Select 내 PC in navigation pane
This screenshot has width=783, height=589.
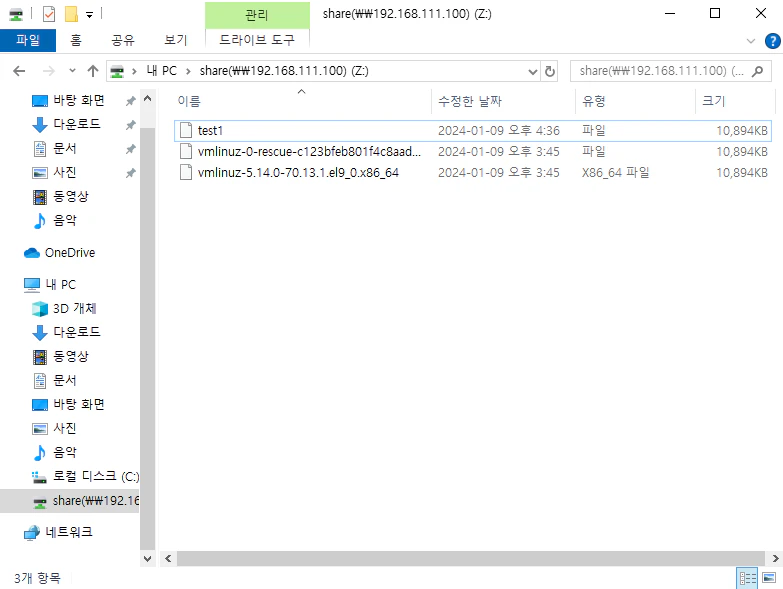(50, 285)
